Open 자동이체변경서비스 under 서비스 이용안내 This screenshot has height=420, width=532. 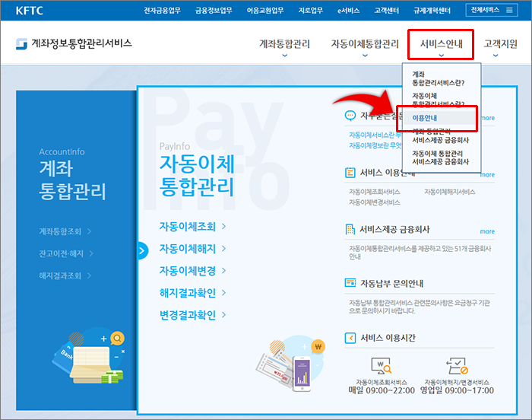click(x=375, y=202)
